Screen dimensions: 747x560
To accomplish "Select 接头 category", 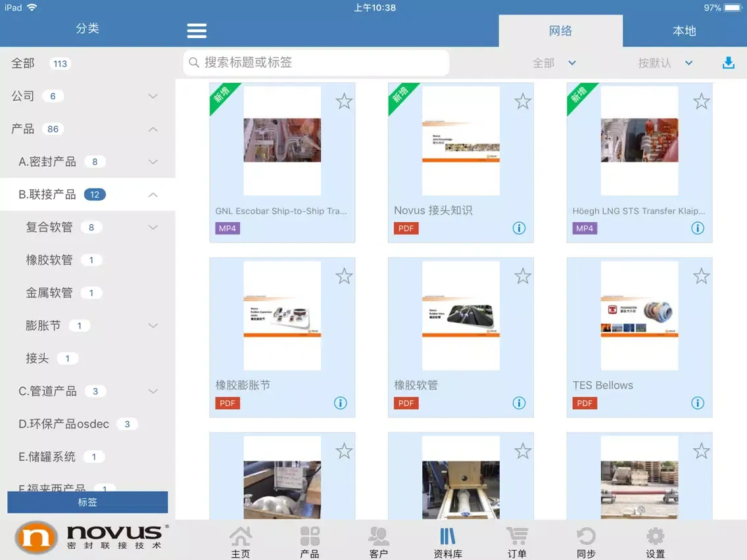I will [x=87, y=359].
